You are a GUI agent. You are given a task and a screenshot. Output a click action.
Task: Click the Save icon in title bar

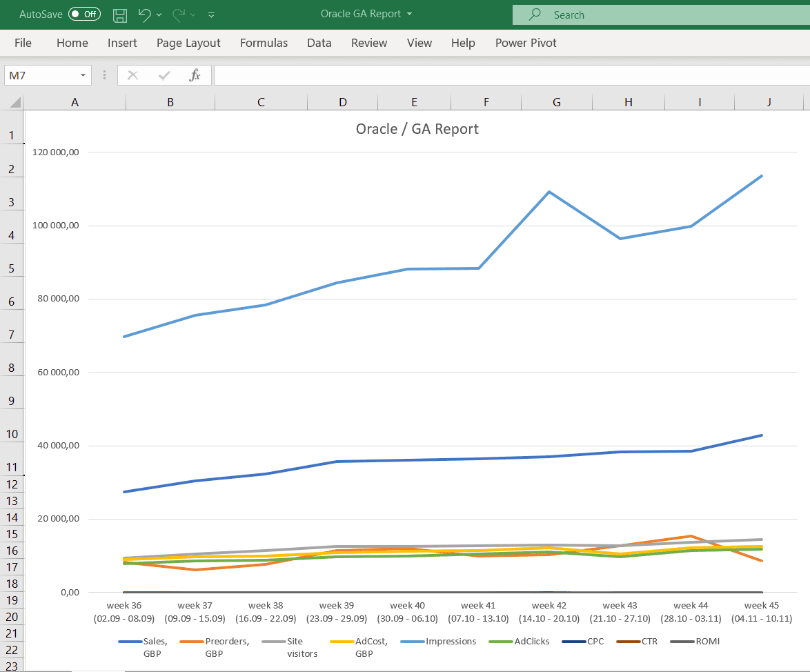point(120,15)
